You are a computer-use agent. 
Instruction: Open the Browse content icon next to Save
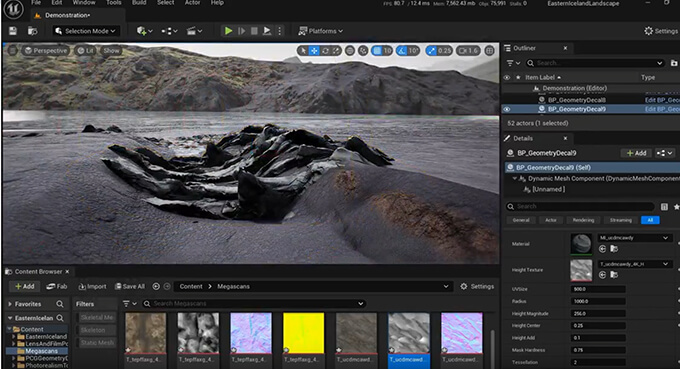[32, 31]
